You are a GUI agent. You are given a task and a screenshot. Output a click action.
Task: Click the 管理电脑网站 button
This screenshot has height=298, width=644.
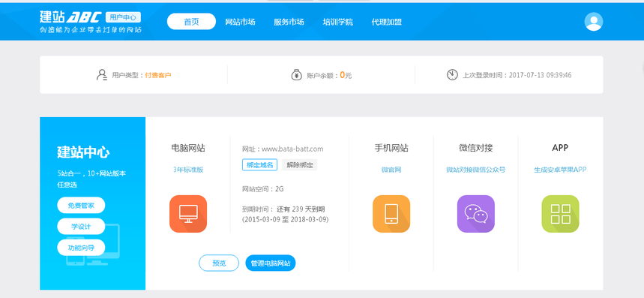271,263
